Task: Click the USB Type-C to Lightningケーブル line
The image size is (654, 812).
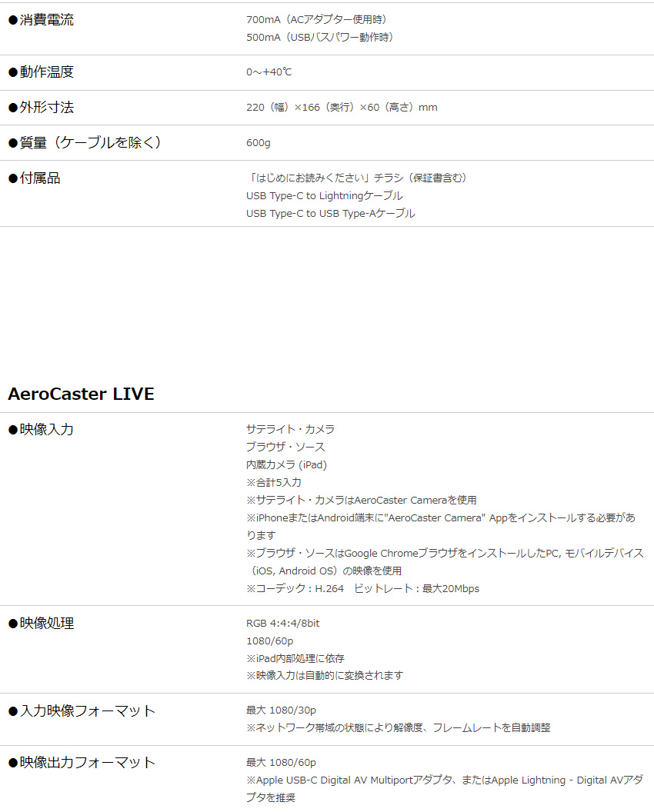Action: (325, 196)
